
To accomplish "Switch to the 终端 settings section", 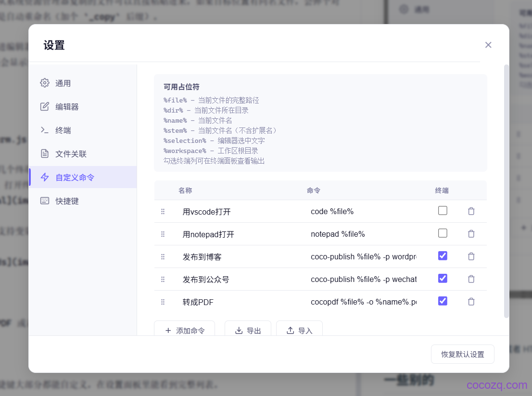I will coord(83,130).
